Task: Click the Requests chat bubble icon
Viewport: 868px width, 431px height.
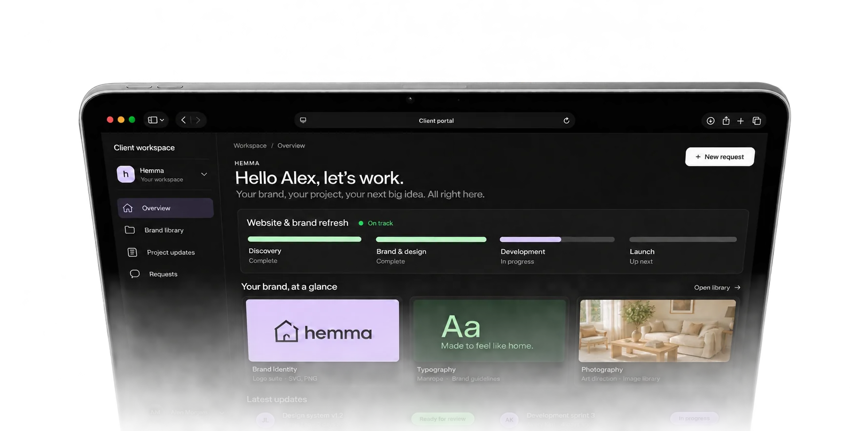Action: [135, 274]
